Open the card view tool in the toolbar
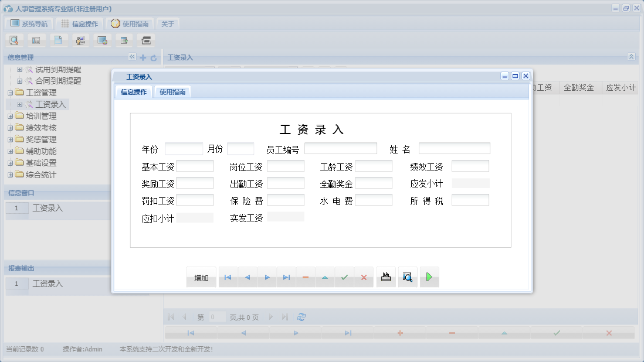 click(35, 40)
